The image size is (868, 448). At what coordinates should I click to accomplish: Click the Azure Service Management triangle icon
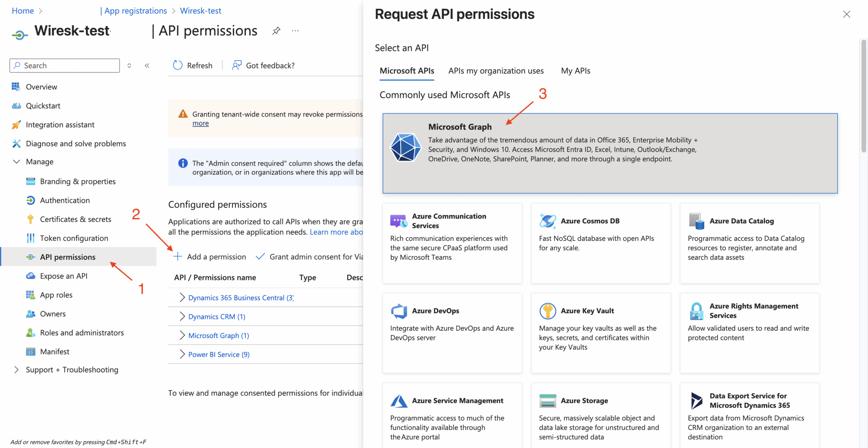[x=399, y=401]
